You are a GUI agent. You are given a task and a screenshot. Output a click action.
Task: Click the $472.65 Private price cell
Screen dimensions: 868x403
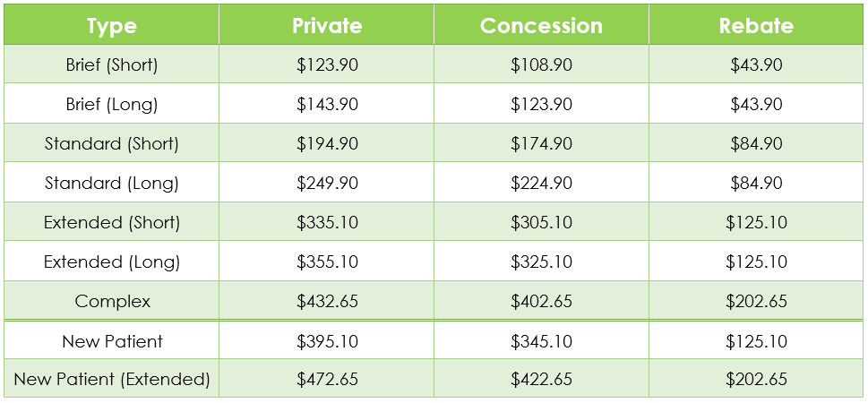(327, 379)
